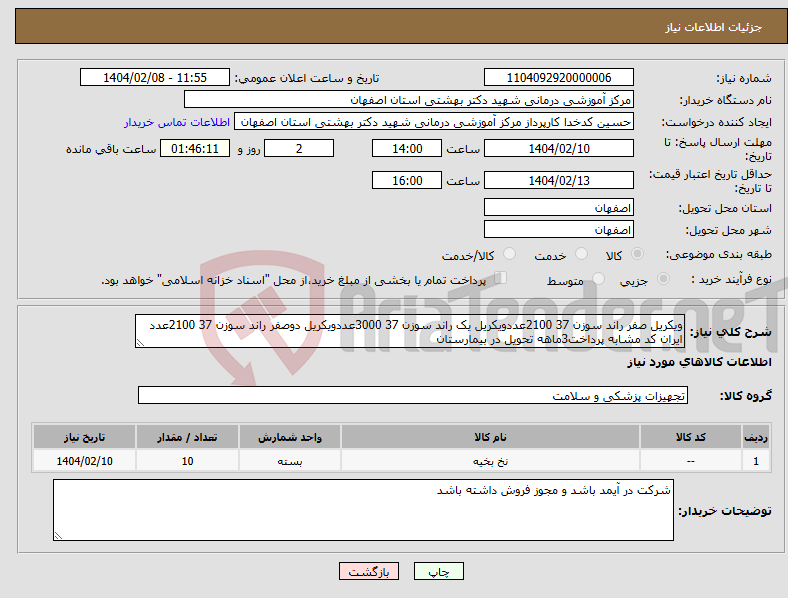Open the اطلاعات تماس خریدار link
Screen dimensions: 788x598
177,122
